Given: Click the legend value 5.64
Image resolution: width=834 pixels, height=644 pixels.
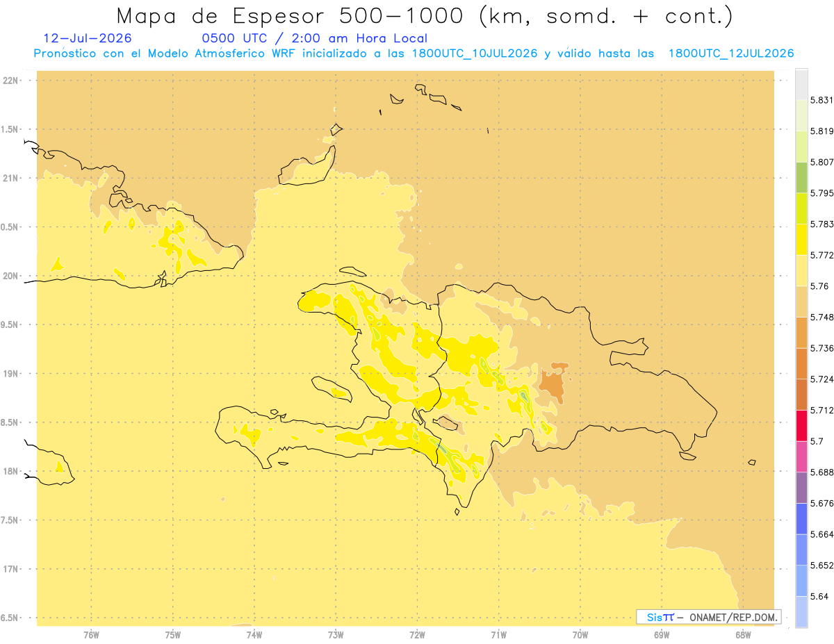Looking at the screenshot, I should [819, 596].
